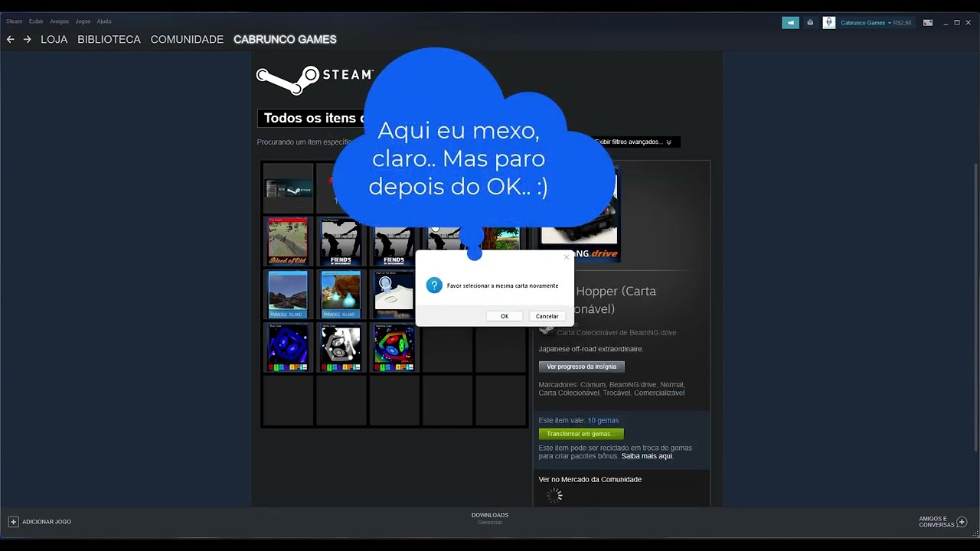Click the Cabrunco Games avatar picture
This screenshot has height=551, width=980.
click(829, 23)
